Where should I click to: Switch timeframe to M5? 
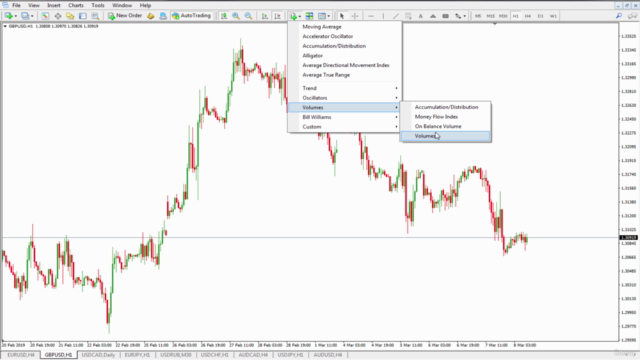478,16
